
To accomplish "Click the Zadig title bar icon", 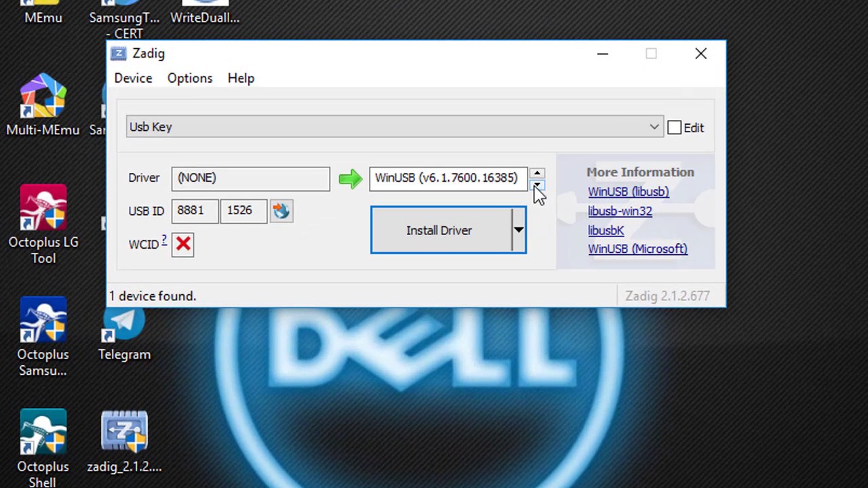I will [x=119, y=54].
